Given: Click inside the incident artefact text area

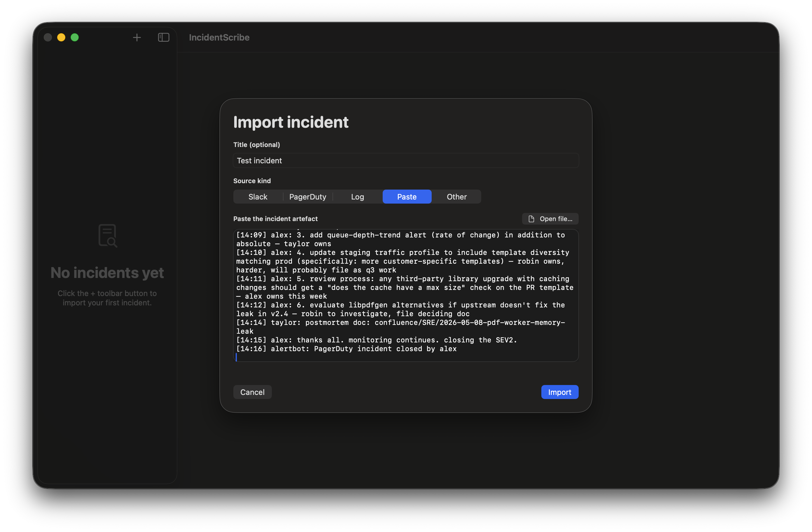Looking at the screenshot, I should click(x=406, y=295).
